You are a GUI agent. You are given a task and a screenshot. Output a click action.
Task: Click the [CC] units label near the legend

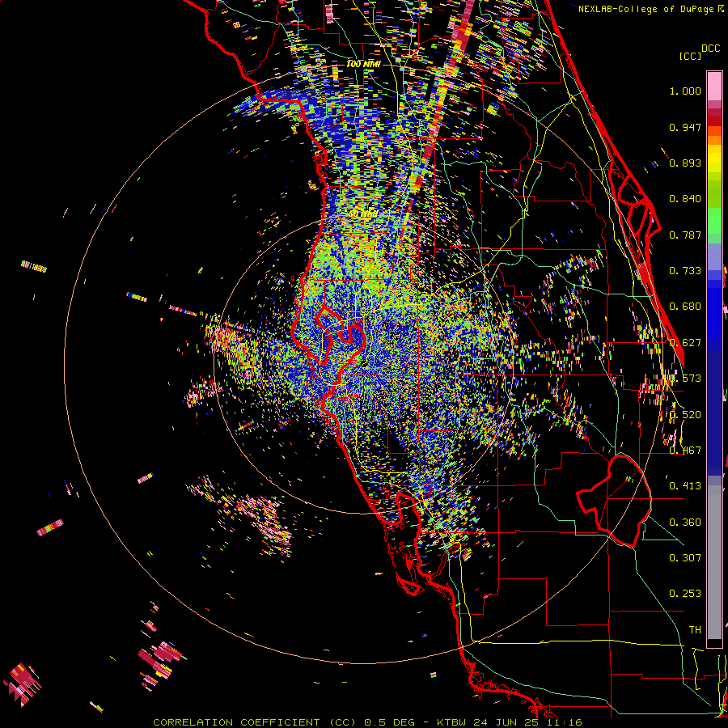tap(690, 56)
